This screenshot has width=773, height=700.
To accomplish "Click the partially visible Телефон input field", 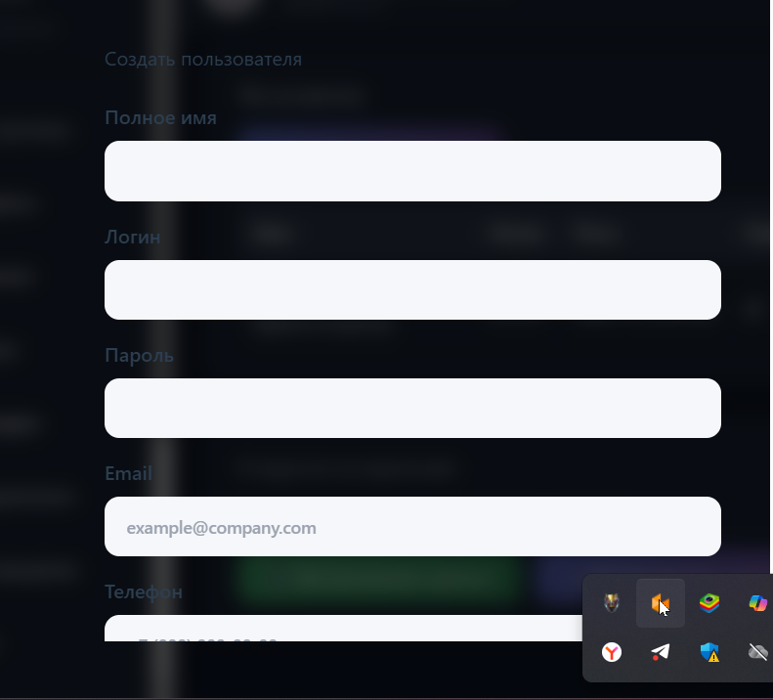I will 343,628.
